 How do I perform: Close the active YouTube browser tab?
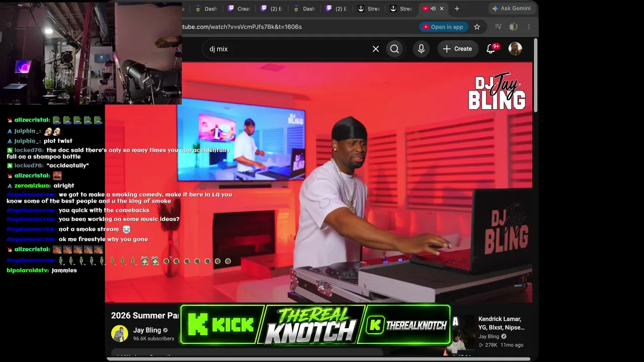pos(442,9)
